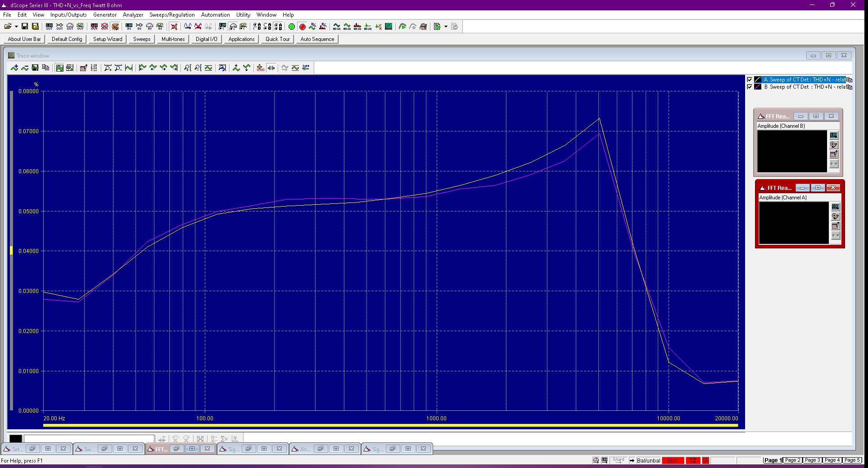Click the Bal/unbal status bar indicator
The image size is (868, 468).
pyautogui.click(x=648, y=460)
